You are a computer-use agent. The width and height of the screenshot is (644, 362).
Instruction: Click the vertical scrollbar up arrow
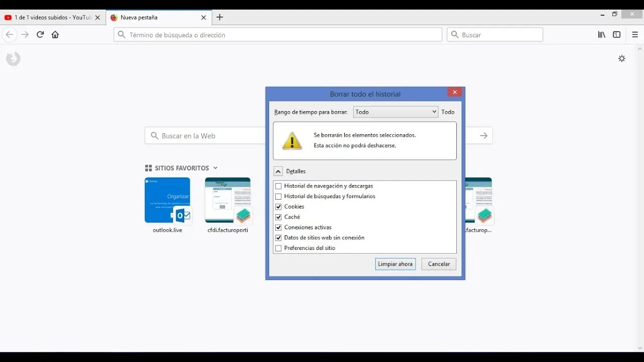[640, 49]
